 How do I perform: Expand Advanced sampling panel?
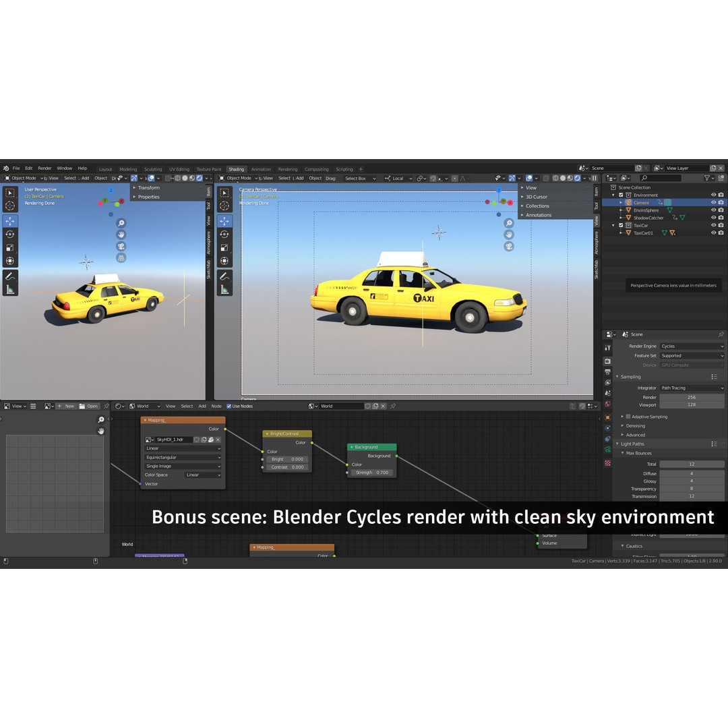(x=635, y=435)
